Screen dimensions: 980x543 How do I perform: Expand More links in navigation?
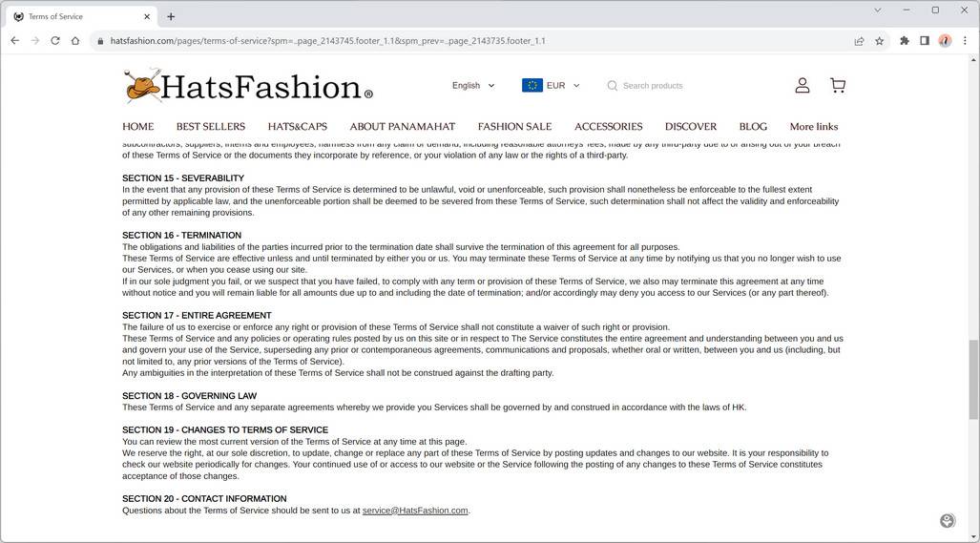point(814,126)
